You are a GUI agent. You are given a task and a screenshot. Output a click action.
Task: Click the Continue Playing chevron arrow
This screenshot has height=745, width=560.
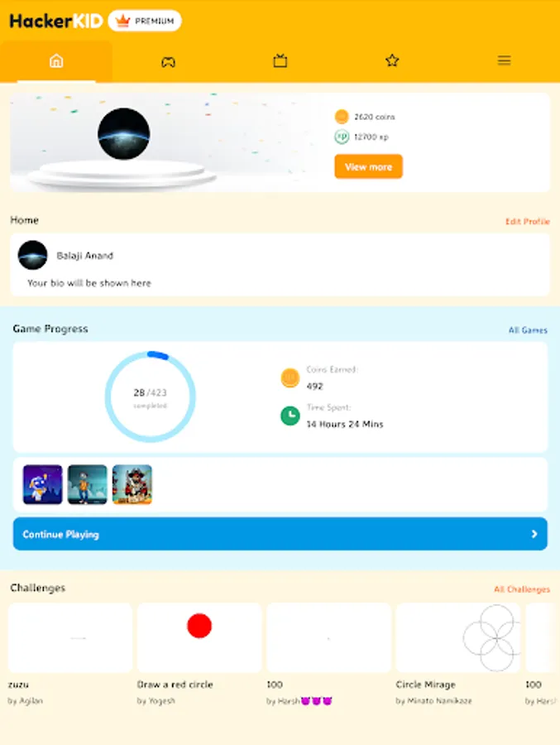[x=534, y=534]
